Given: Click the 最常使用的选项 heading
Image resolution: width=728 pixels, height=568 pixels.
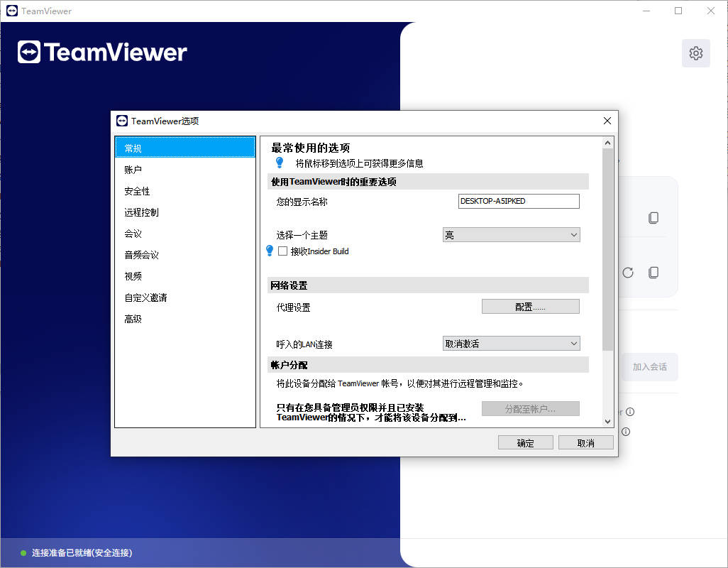Looking at the screenshot, I should tap(310, 148).
